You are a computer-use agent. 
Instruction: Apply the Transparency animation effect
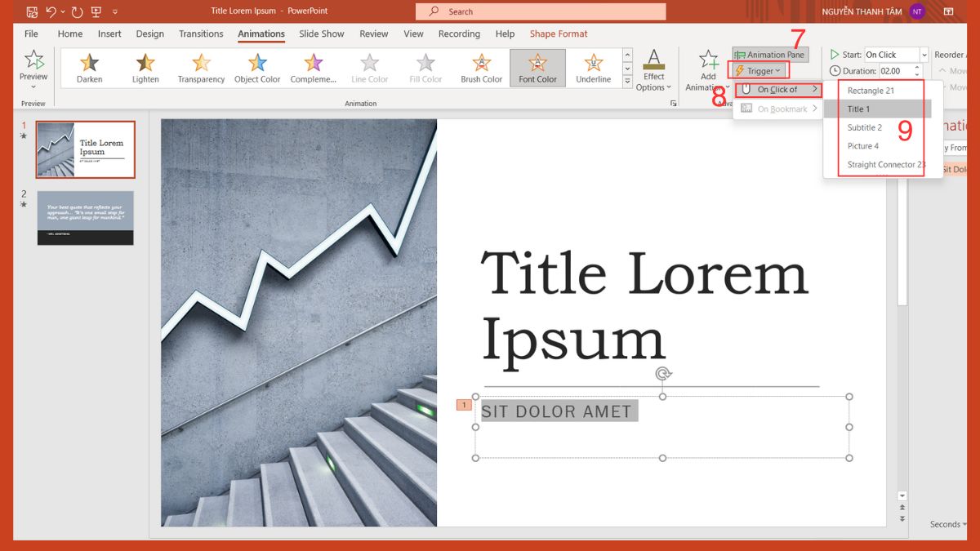[201, 68]
